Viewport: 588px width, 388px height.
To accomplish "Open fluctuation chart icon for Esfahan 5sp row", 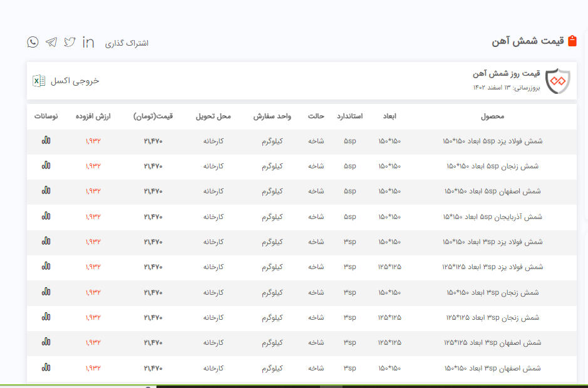I will 46,191.
